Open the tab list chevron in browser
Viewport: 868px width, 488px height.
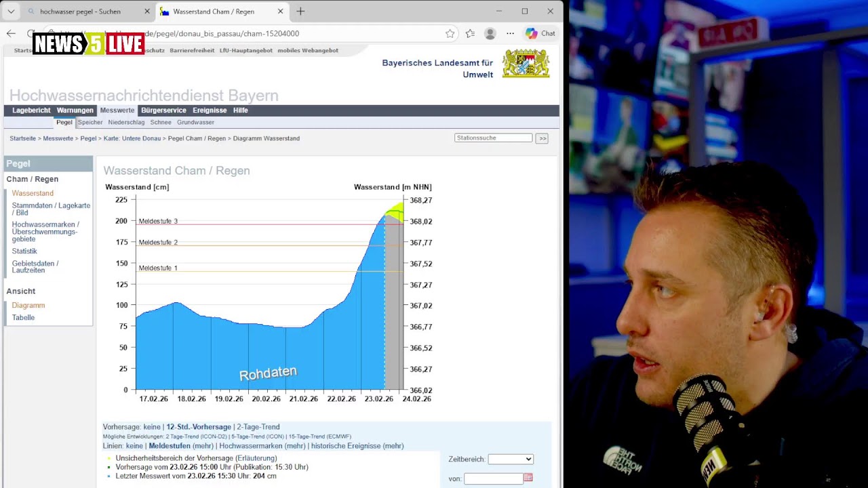click(11, 12)
